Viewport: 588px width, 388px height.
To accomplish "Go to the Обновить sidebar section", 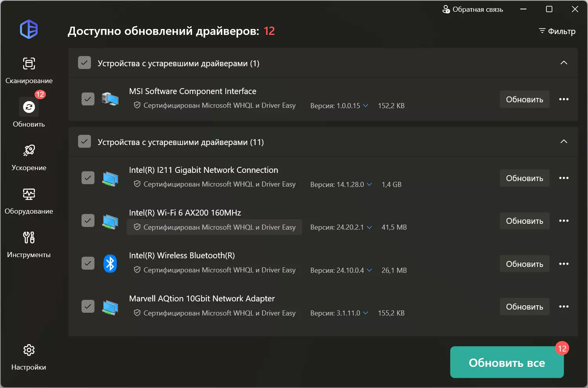I will 29,113.
